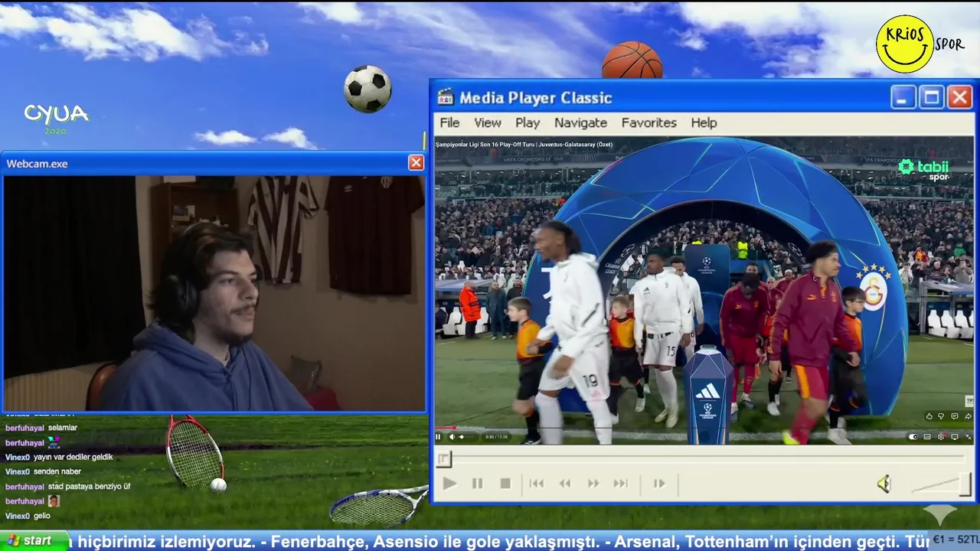
Task: Click the colorful emote after berfuhayal
Action: pyautogui.click(x=54, y=442)
